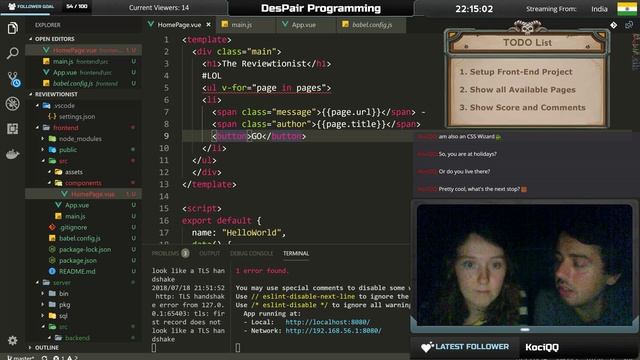Collapse the components folder
This screenshot has width=640, height=360.
click(83, 183)
